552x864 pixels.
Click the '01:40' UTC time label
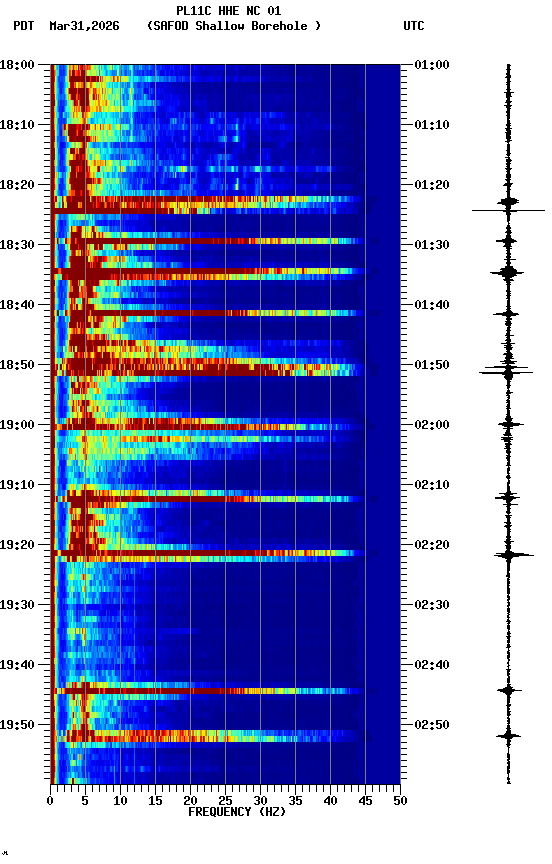click(x=432, y=305)
